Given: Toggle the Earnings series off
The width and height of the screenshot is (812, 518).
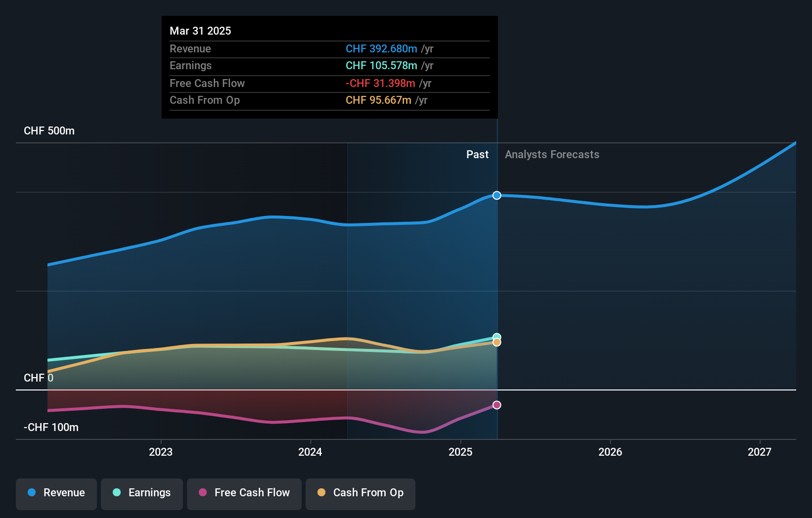Looking at the screenshot, I should click(x=142, y=494).
